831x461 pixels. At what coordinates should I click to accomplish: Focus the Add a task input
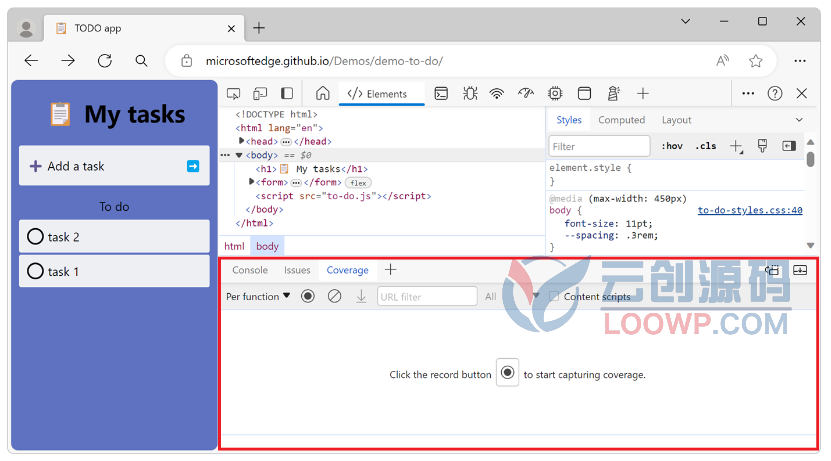pyautogui.click(x=114, y=166)
